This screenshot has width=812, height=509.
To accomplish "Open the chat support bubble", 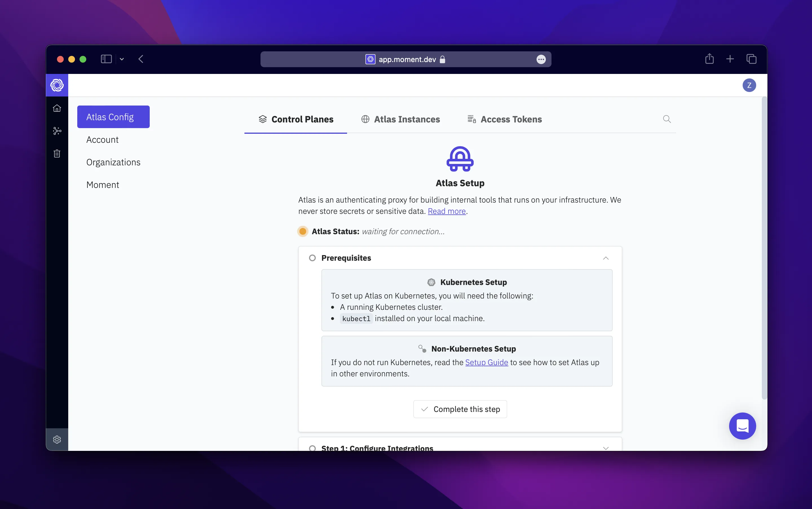I will [742, 426].
